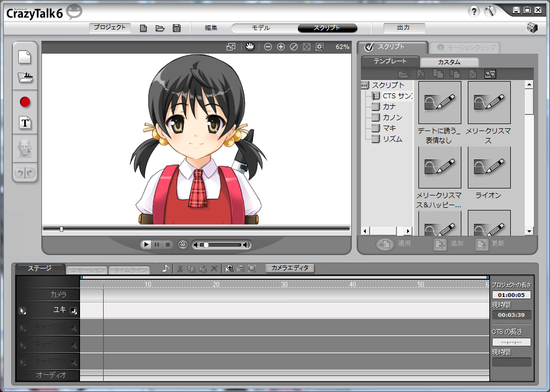Fit the timeline zoom to window
This screenshot has height=392, width=550.
click(x=252, y=268)
